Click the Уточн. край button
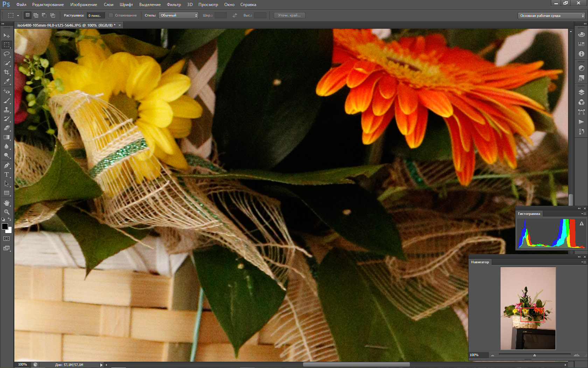This screenshot has width=588, height=368. click(289, 15)
